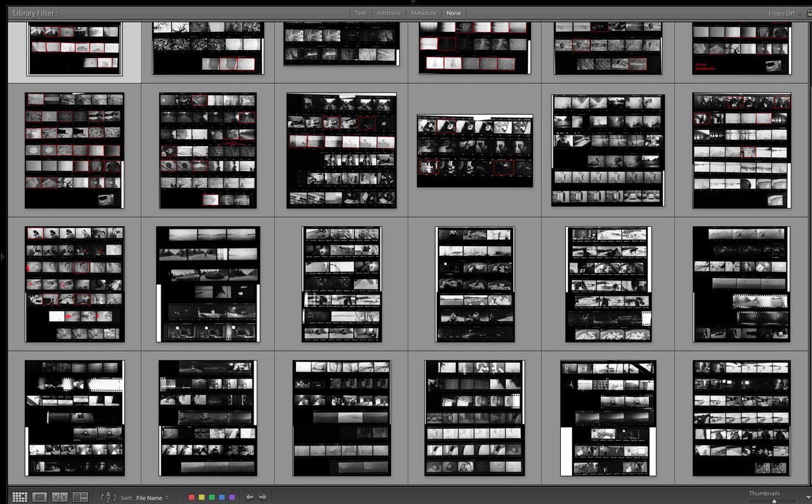Select the Attribute filter tab

pos(389,13)
